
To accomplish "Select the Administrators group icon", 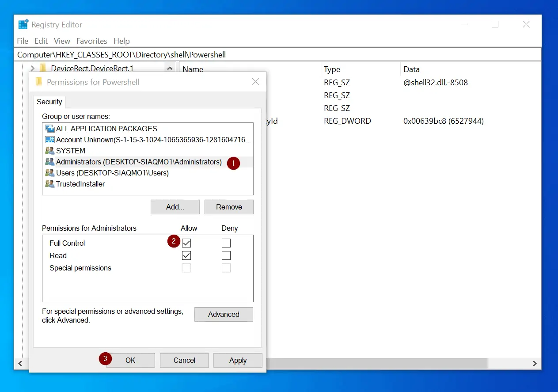I will coord(49,162).
